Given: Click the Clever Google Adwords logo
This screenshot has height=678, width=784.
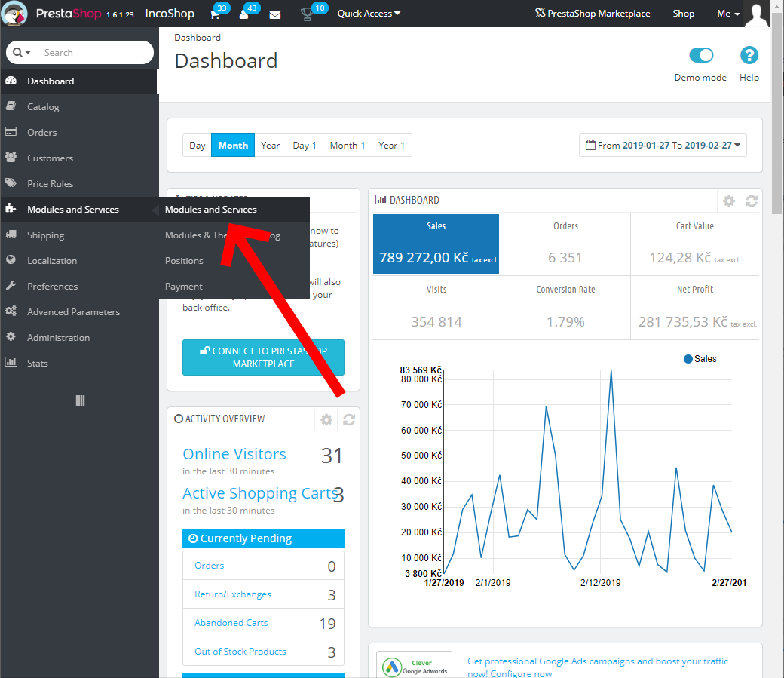Looking at the screenshot, I should point(415,664).
